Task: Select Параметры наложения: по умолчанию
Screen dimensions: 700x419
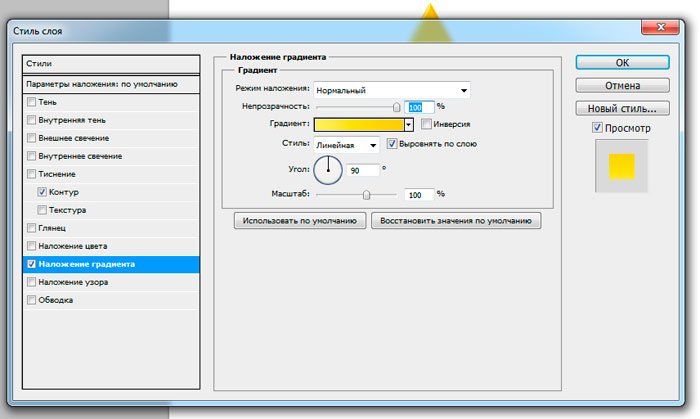Action: coord(110,84)
